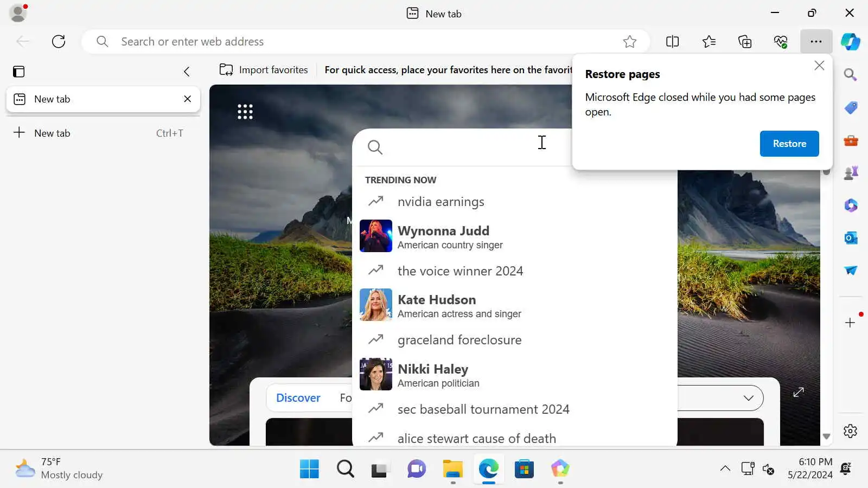Open sidebar settings gear
Image resolution: width=868 pixels, height=488 pixels.
click(x=850, y=431)
